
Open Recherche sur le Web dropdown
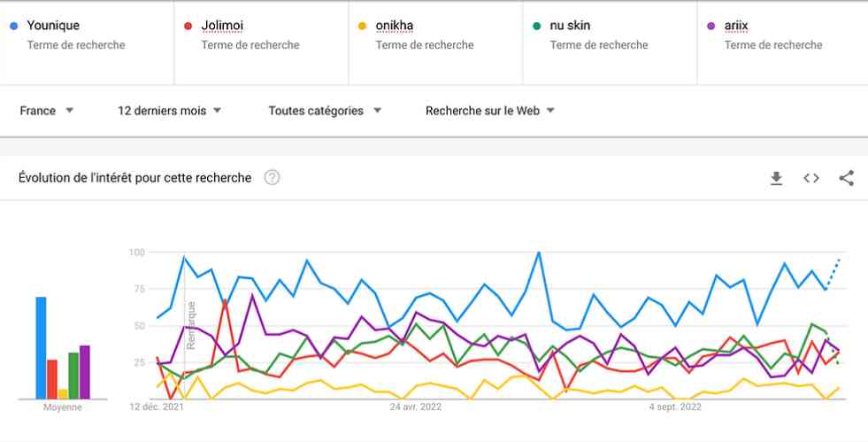490,111
